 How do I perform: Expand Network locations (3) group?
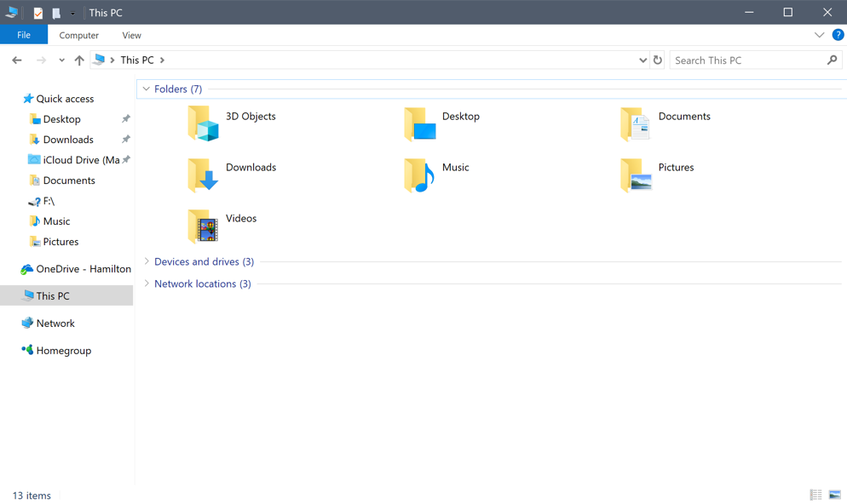click(147, 283)
